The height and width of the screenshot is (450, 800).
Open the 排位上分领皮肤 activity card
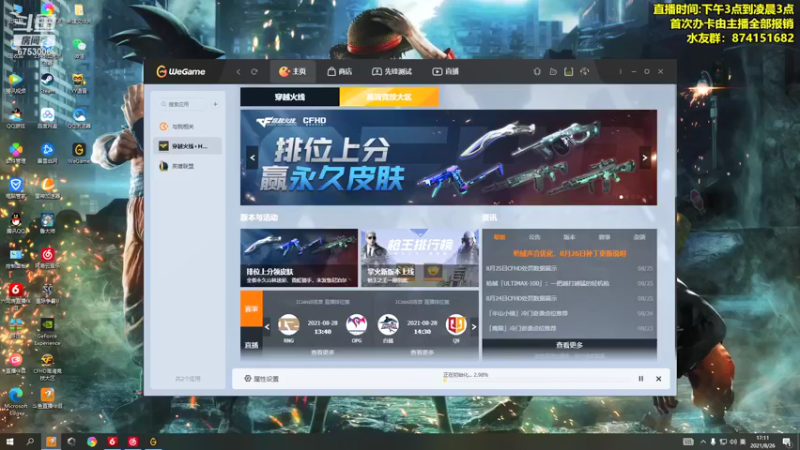point(299,258)
